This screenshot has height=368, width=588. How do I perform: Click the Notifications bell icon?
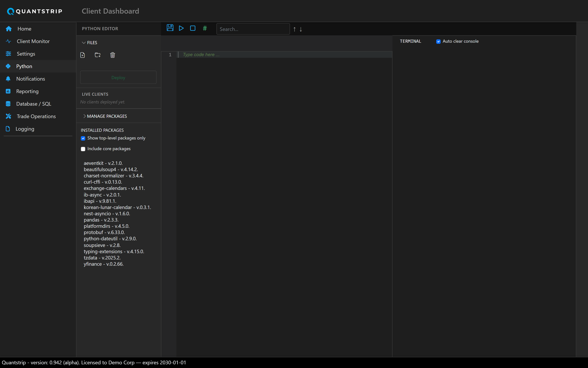[8, 79]
